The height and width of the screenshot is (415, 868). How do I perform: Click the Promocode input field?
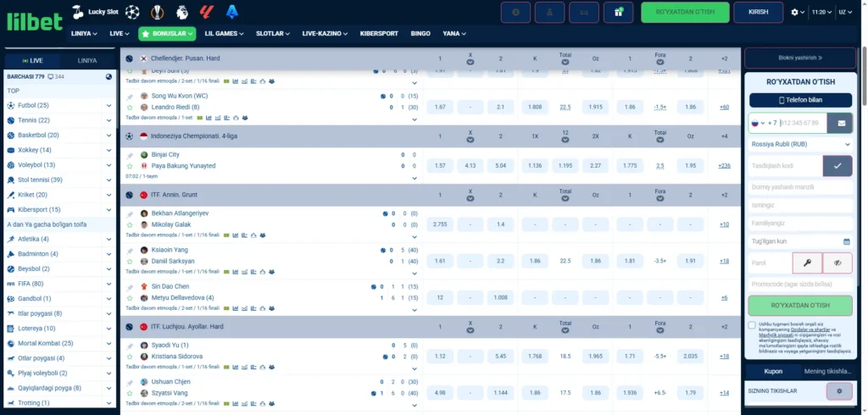tap(800, 285)
